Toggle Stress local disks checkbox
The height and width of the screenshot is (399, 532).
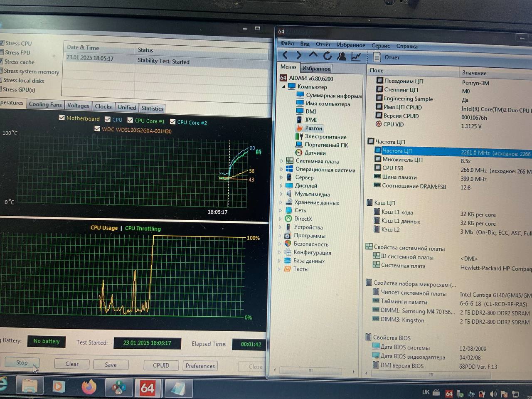[x=2, y=80]
